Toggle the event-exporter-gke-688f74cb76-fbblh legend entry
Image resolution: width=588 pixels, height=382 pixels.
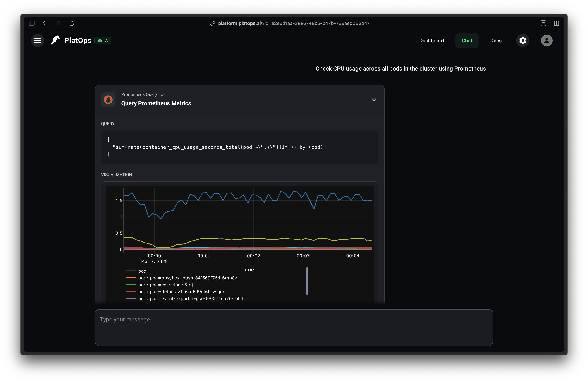pos(185,299)
